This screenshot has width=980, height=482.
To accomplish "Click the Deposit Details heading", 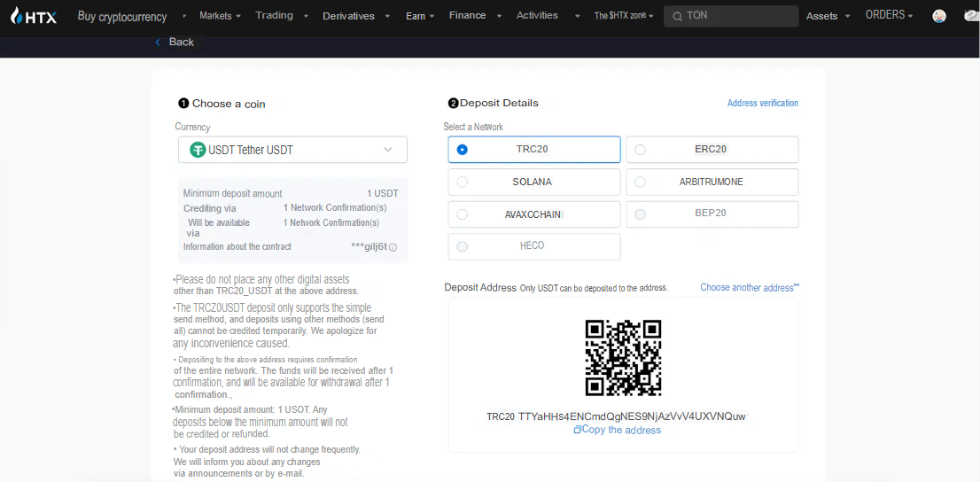I will 499,103.
